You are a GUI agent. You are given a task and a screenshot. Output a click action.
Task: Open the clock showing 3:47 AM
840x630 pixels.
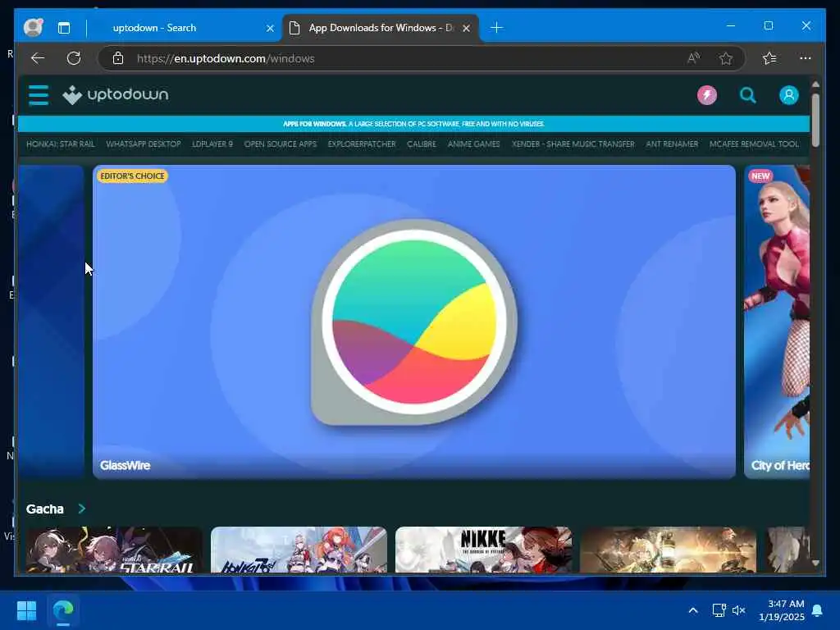point(782,610)
